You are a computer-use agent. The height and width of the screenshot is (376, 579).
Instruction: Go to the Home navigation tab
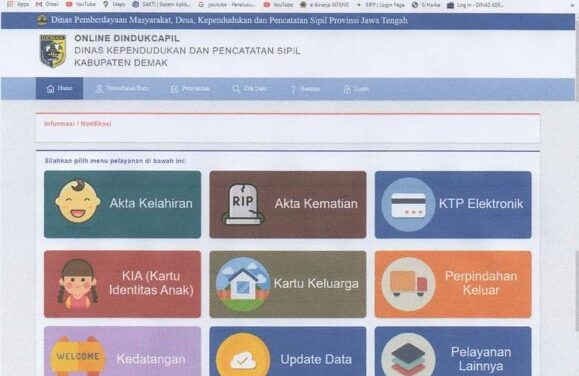point(59,88)
